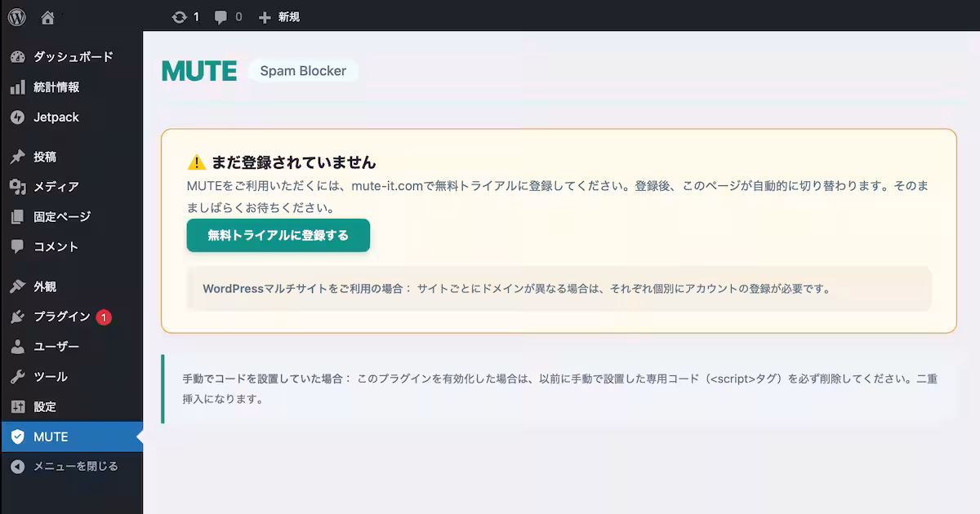Screen dimensions: 980x514
Task: Click the 固定ページ pages icon
Action: [18, 217]
